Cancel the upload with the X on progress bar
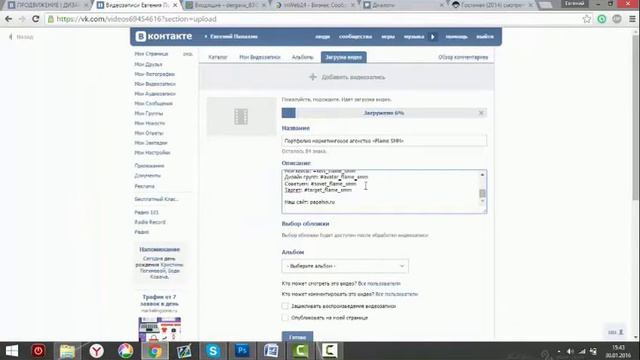This screenshot has width=640, height=360. [481, 113]
